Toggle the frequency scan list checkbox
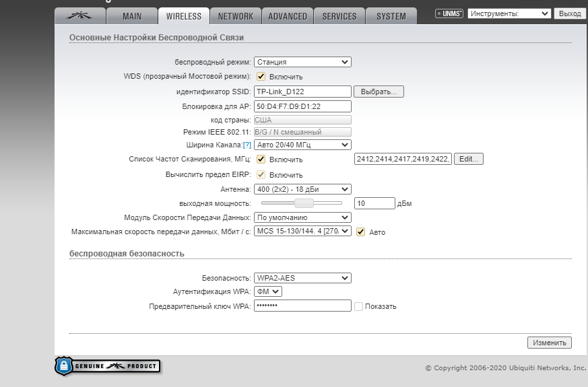588x387 pixels. [261, 160]
